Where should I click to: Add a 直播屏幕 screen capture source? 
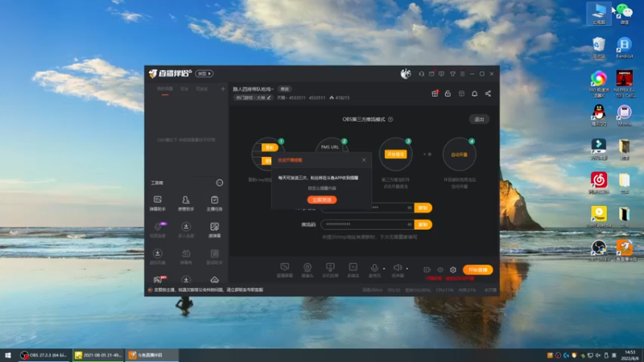(285, 270)
